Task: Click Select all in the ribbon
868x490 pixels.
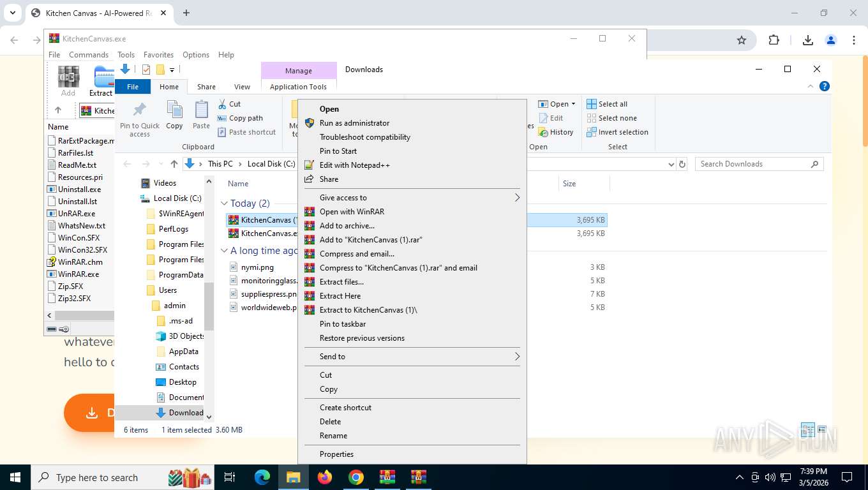Action: tap(607, 104)
